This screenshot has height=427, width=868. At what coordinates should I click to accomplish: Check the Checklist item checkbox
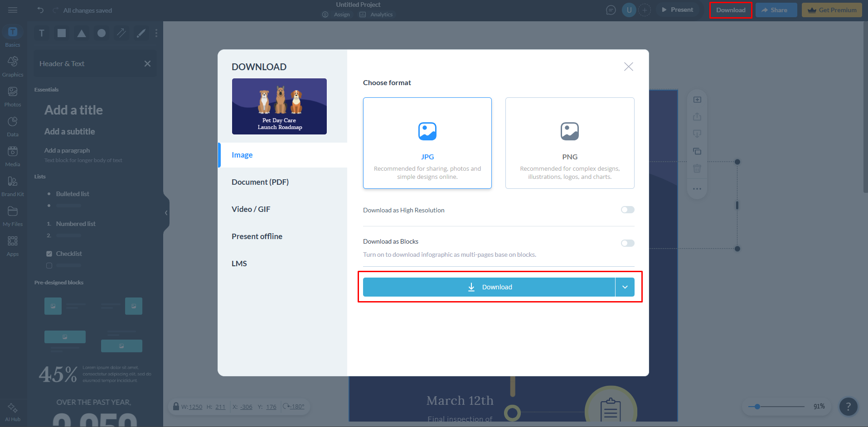[x=49, y=253]
